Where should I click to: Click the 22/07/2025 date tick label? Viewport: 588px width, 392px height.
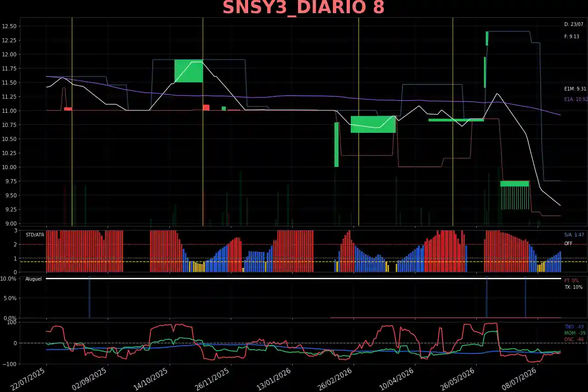coord(29,379)
